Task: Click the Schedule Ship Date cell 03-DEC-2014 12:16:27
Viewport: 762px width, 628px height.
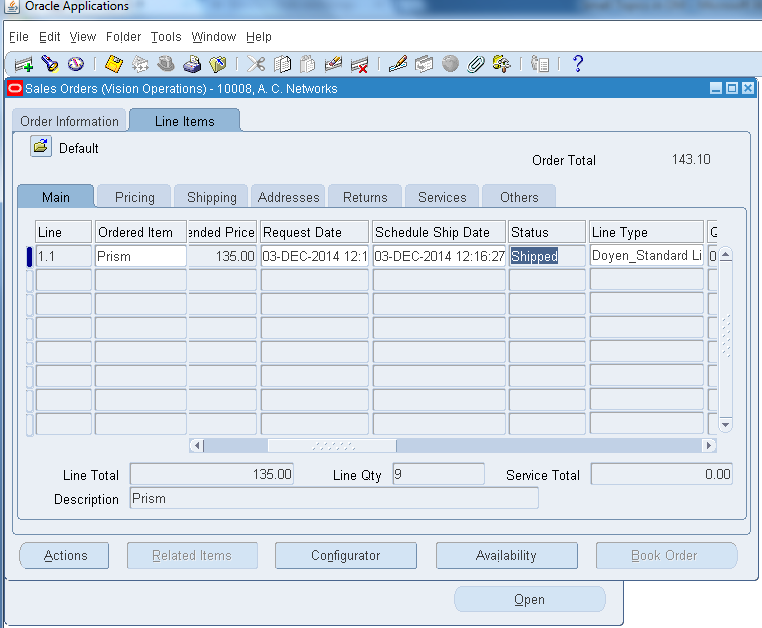Action: click(x=439, y=256)
